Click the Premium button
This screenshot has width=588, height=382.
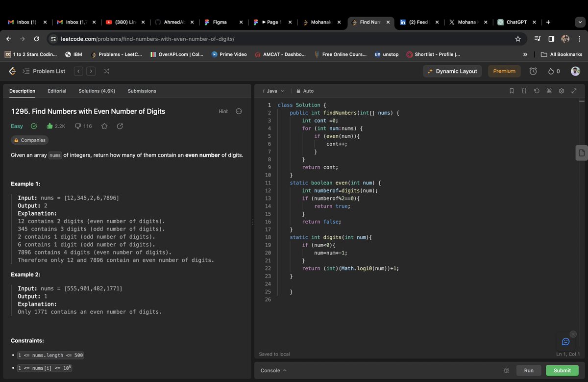[x=504, y=71]
